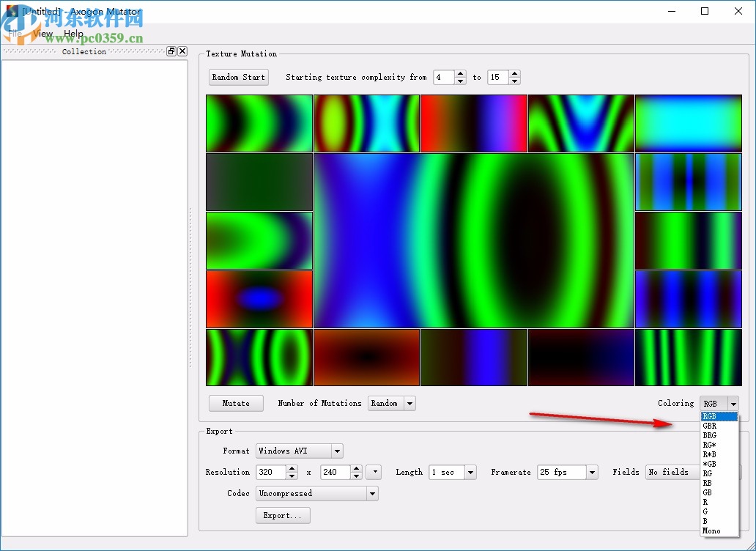This screenshot has width=756, height=551.
Task: Select Mono from the Coloring list
Action: tap(711, 530)
